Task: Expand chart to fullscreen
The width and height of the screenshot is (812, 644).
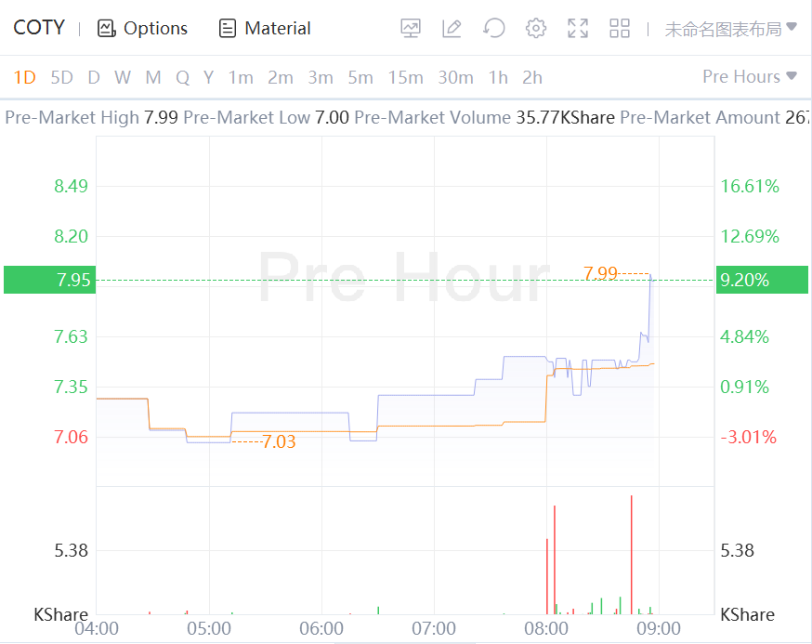Action: point(578,29)
